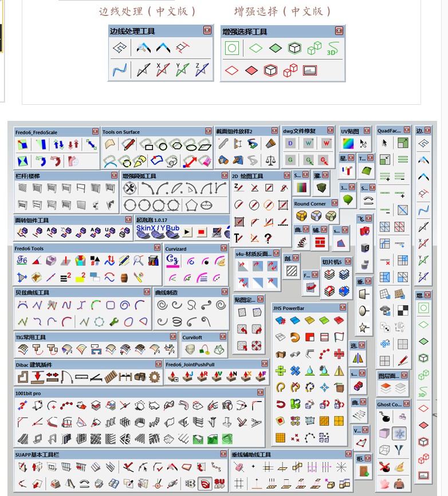448x496 pixels.
Task: Click the red filled diamond icon in 增强选择工具
Action: [251, 70]
